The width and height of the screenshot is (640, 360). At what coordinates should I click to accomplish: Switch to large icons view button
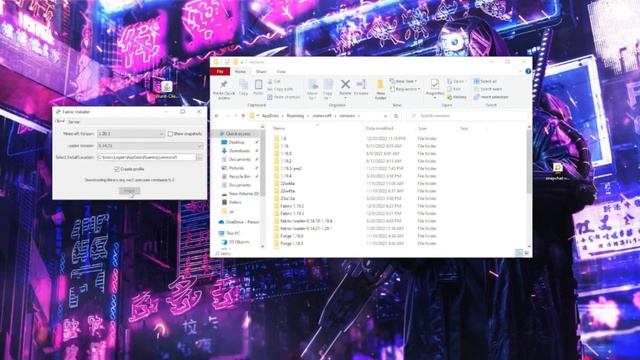pyautogui.click(x=527, y=253)
